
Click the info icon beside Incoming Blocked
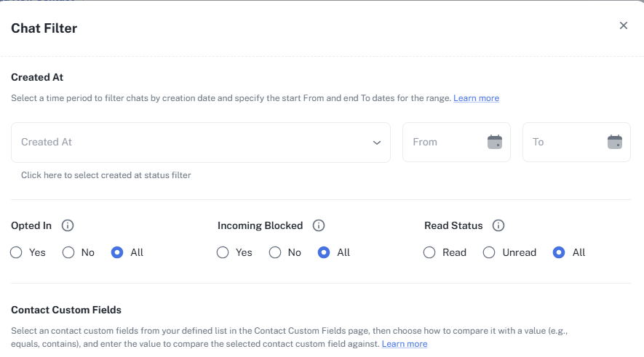[x=319, y=225]
